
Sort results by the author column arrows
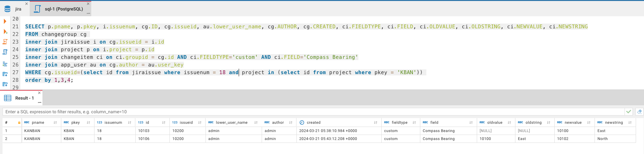pyautogui.click(x=291, y=122)
